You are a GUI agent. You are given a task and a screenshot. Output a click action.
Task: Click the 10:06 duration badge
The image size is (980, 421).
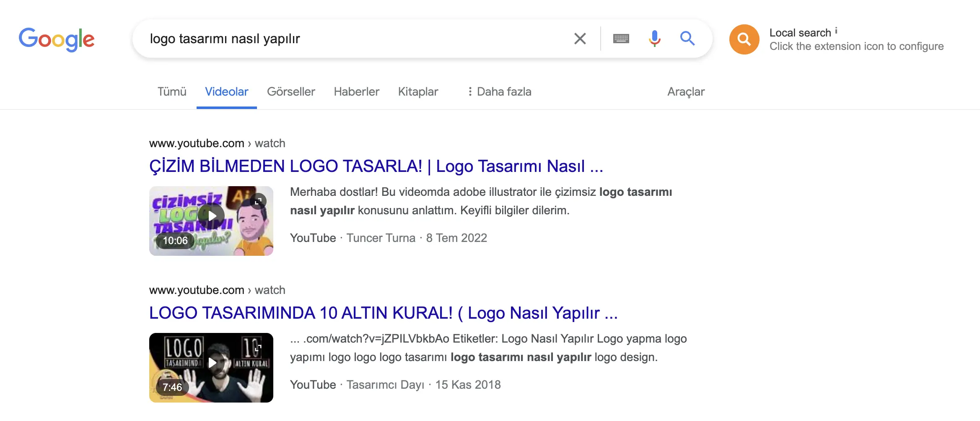tap(175, 241)
